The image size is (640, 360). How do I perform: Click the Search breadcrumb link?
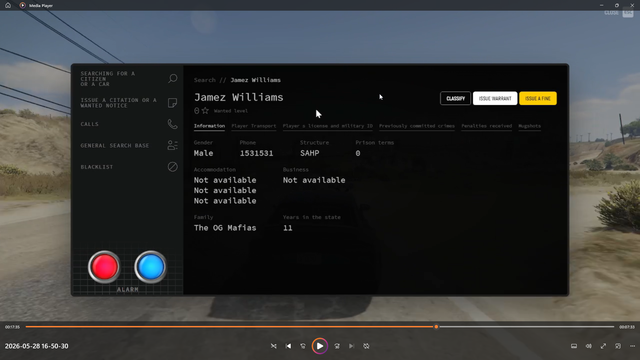(204, 80)
